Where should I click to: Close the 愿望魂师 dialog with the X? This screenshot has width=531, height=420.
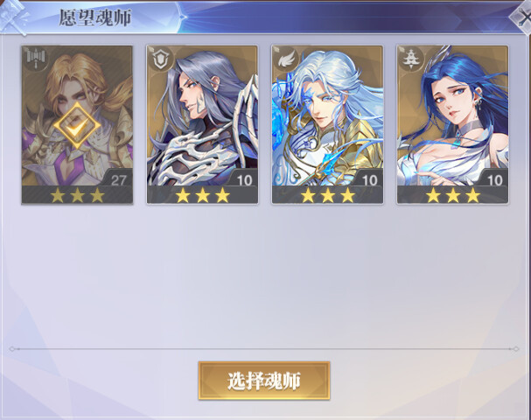pos(522,17)
